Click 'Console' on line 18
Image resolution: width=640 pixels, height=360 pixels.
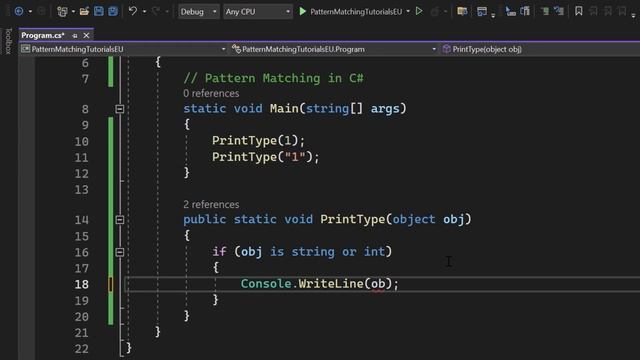[266, 284]
